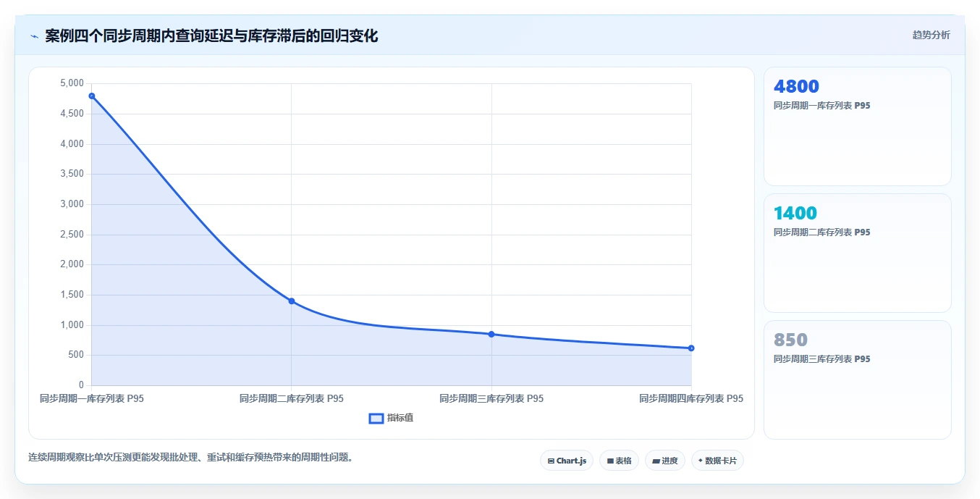Click x-axis label 同步周期二库存列表 P95
The width and height of the screenshot is (980, 499).
pos(292,398)
